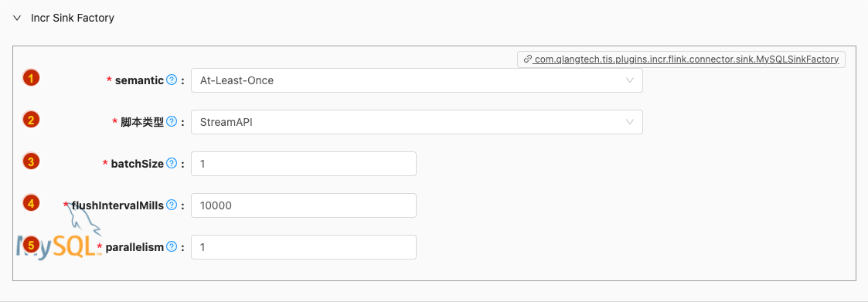
Task: Click the parallelism help question icon
Action: 172,246
